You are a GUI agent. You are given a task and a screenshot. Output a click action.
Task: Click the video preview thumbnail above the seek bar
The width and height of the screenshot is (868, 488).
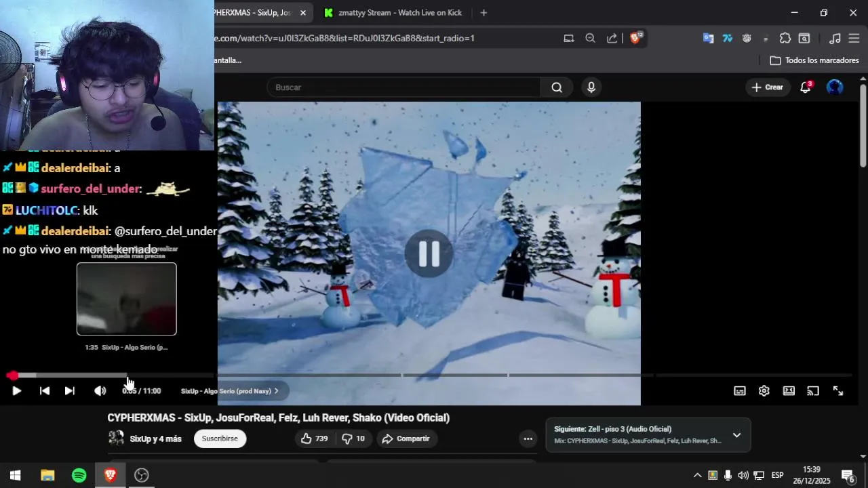pos(127,299)
